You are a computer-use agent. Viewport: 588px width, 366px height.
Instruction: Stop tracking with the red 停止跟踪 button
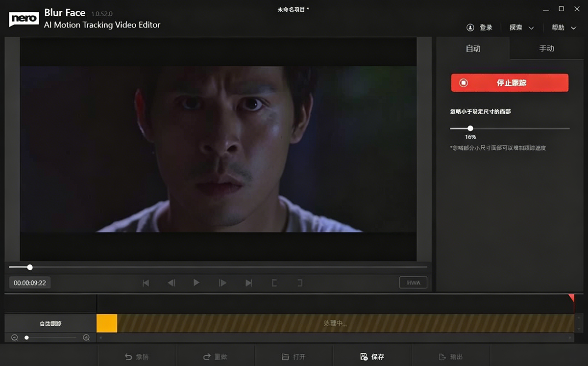510,83
